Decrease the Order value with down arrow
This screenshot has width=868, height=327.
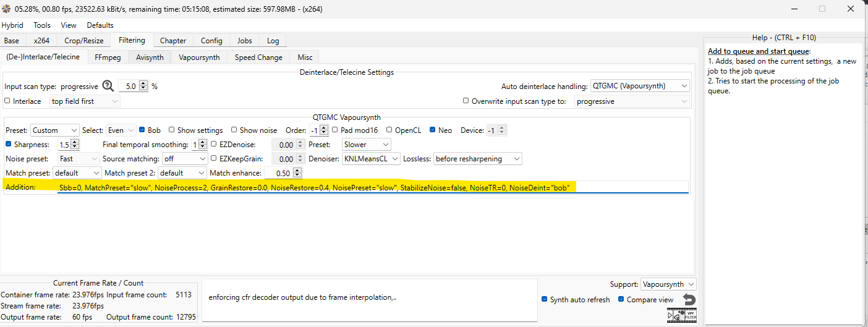(324, 133)
